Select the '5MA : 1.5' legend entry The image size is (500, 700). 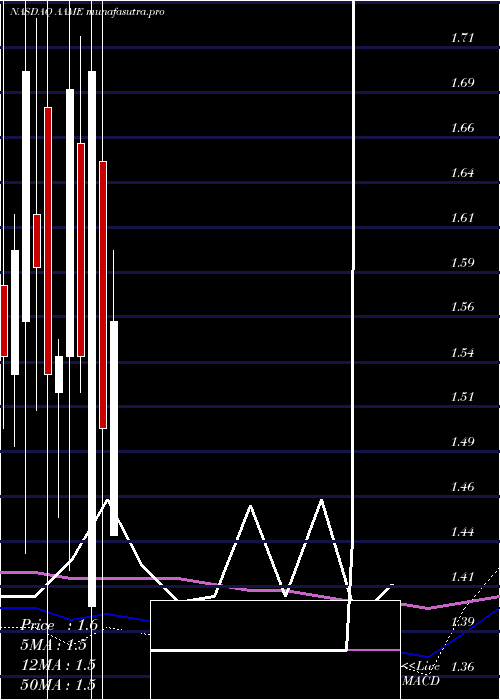(x=54, y=645)
